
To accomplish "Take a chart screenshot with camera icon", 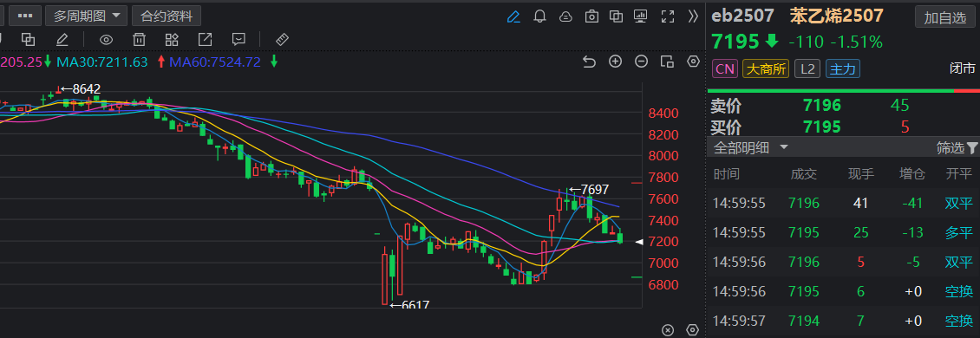I will 591,16.
